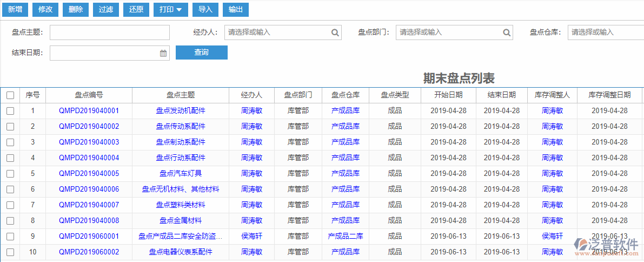
Task: Open calendar icon for 结束日期
Action: [163, 53]
